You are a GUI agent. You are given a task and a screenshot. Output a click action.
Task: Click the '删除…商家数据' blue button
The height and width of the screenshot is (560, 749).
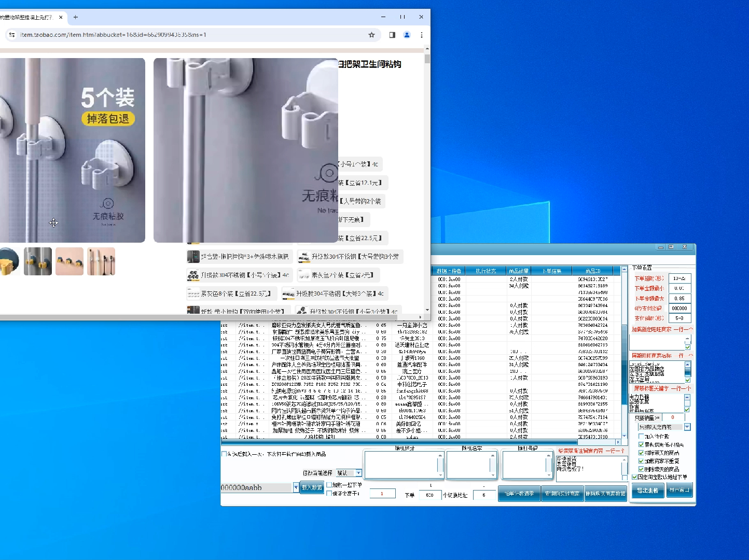pos(605,494)
